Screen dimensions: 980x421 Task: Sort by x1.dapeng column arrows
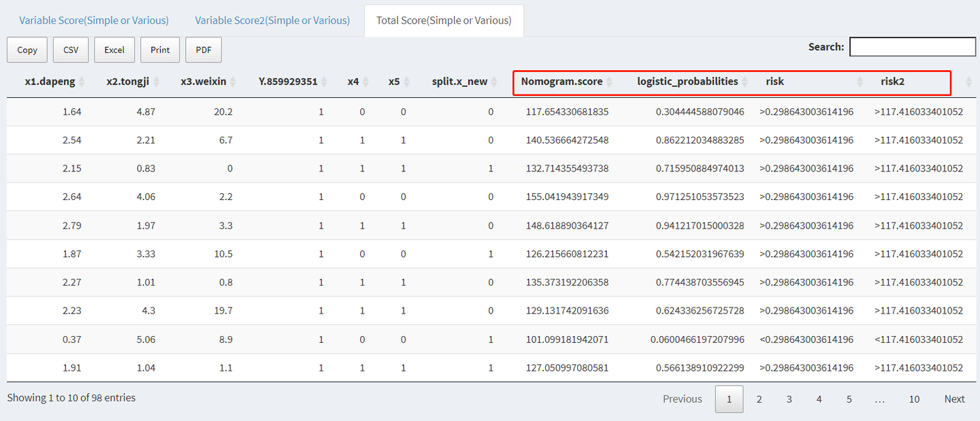(x=82, y=82)
